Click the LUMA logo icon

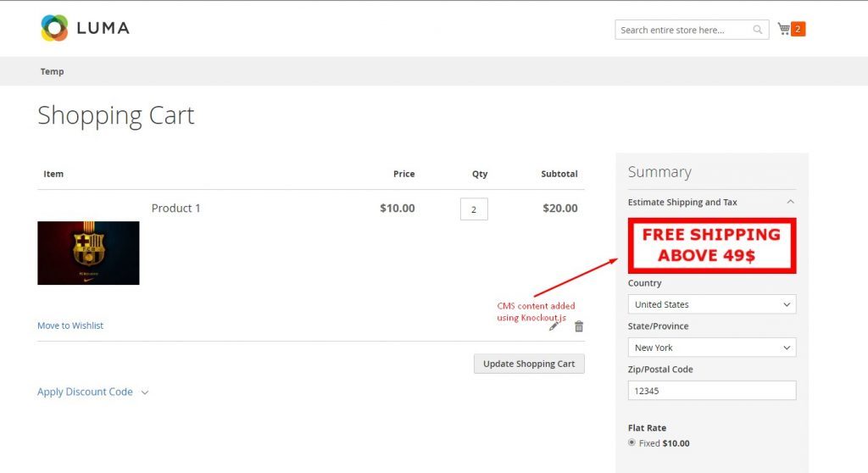tap(54, 28)
